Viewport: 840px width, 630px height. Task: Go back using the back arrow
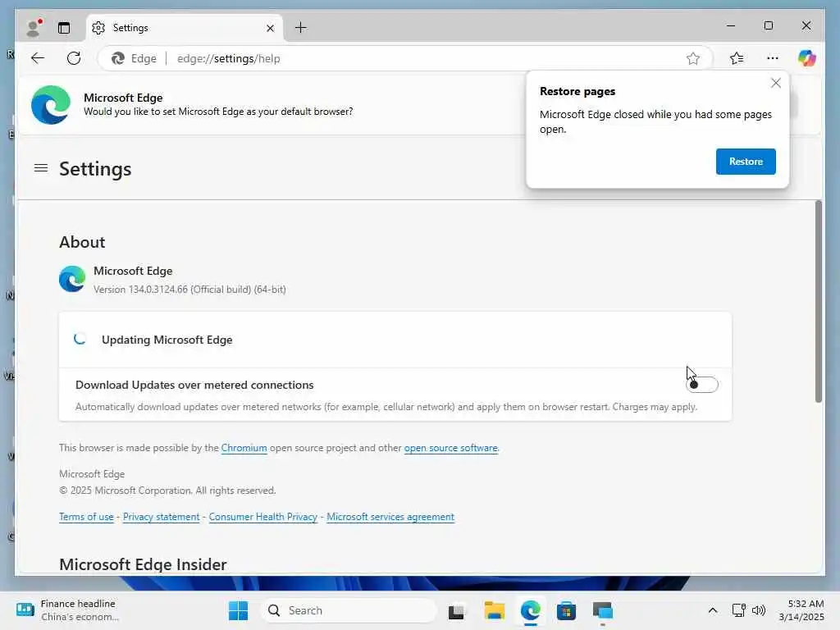(x=38, y=58)
